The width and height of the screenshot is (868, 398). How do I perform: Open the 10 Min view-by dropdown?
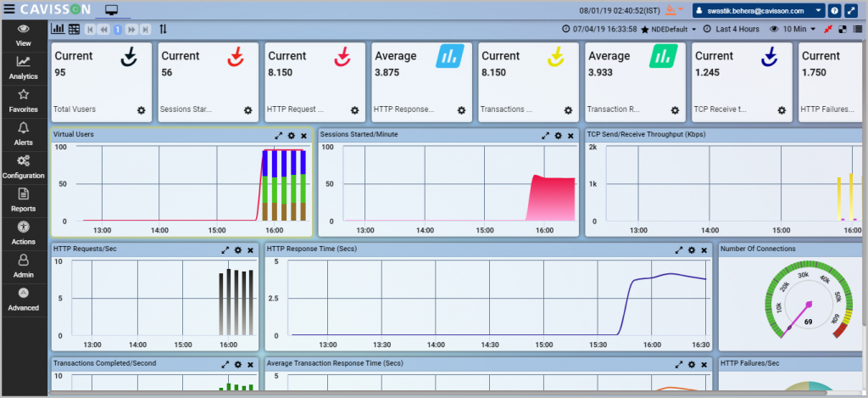pos(799,29)
